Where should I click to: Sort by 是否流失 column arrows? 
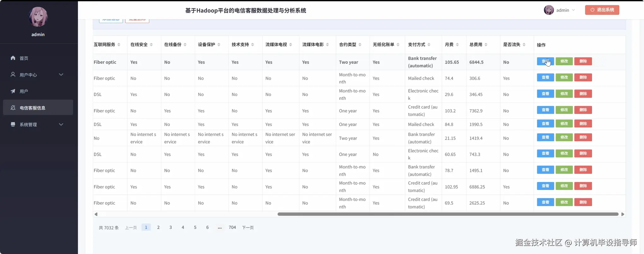pyautogui.click(x=524, y=45)
